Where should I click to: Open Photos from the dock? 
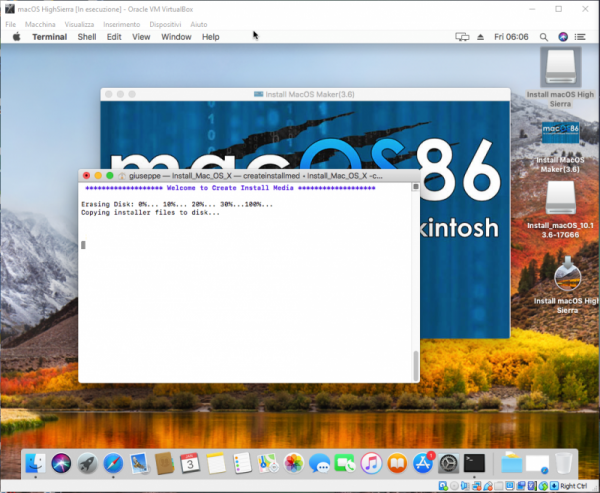click(x=294, y=463)
